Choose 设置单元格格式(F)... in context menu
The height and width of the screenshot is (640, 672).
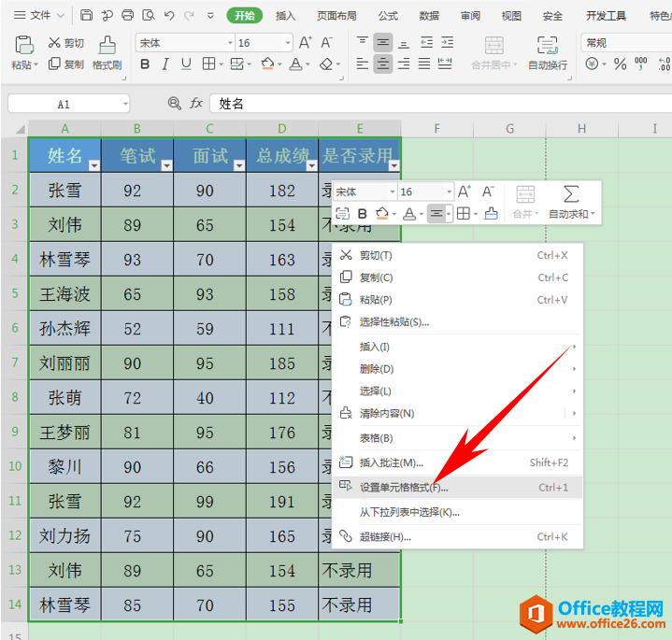pyautogui.click(x=457, y=488)
